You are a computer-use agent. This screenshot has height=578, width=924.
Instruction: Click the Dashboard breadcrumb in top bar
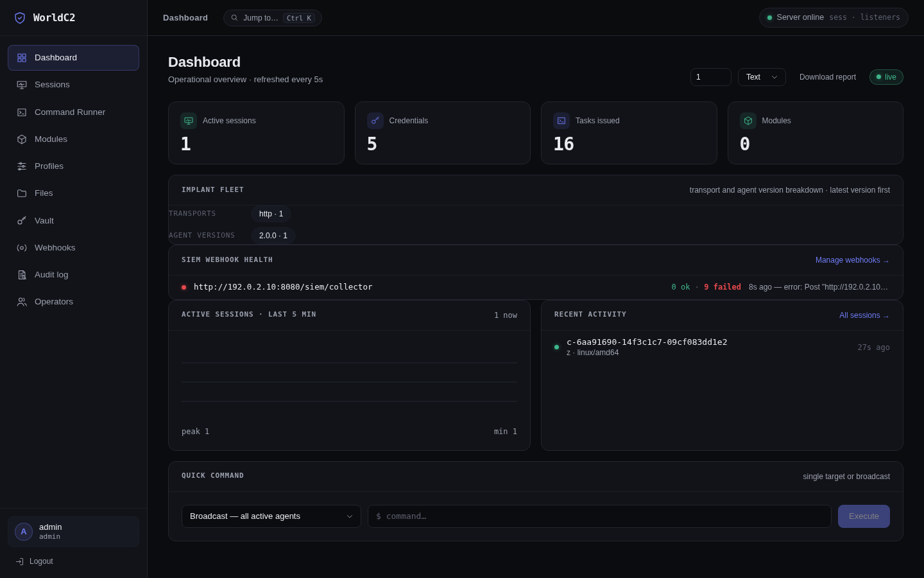(x=185, y=18)
